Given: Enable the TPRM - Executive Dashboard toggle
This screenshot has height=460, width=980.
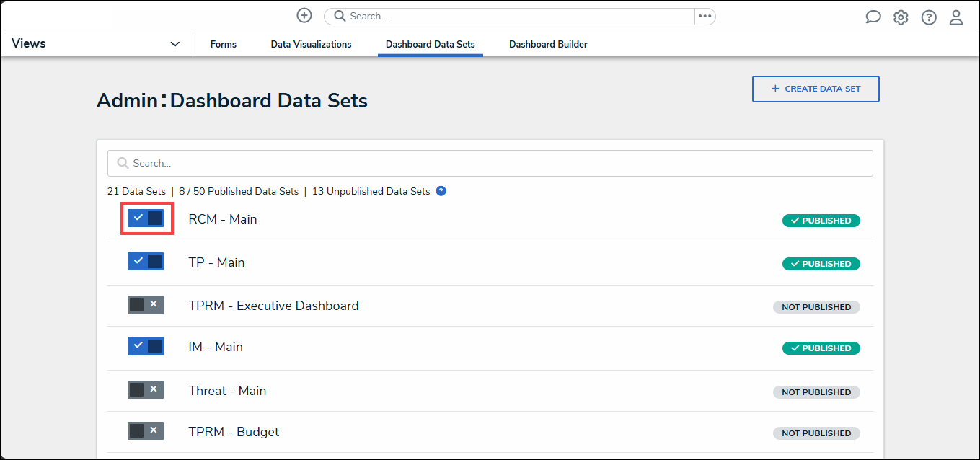Looking at the screenshot, I should (x=146, y=305).
